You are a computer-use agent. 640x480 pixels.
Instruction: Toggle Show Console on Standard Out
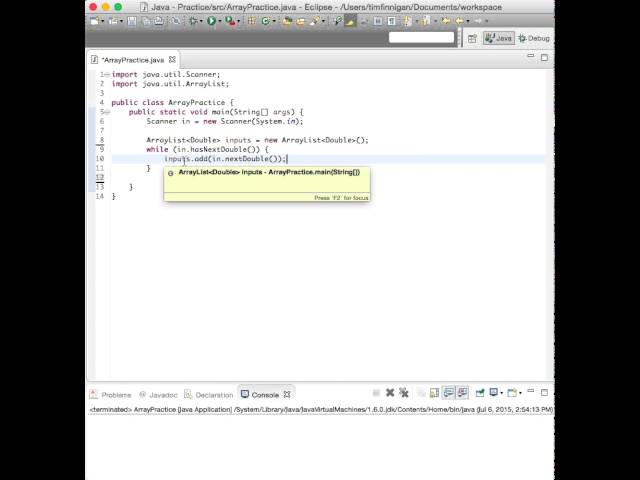(449, 393)
